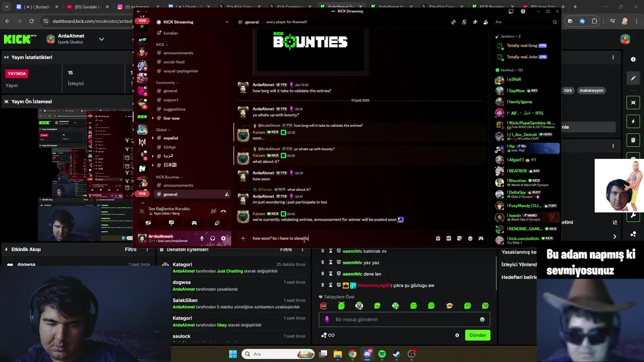Toggle noise suppression in Discord voice panel
Screen dimensions: 644x362
pos(213,211)
